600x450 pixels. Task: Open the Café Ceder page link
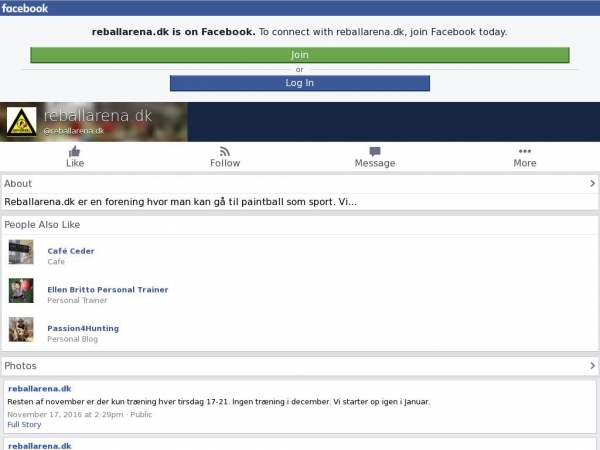pos(71,251)
